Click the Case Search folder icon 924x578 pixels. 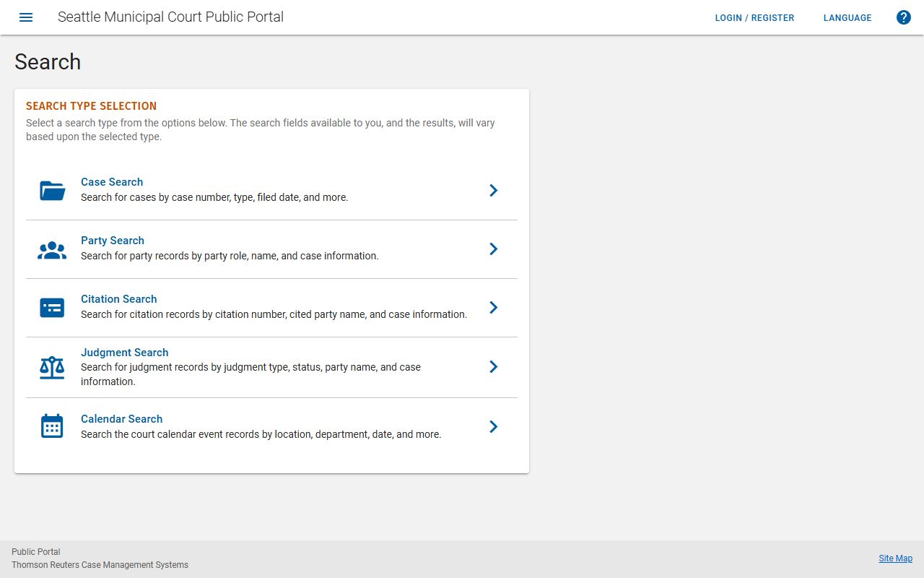coord(52,191)
